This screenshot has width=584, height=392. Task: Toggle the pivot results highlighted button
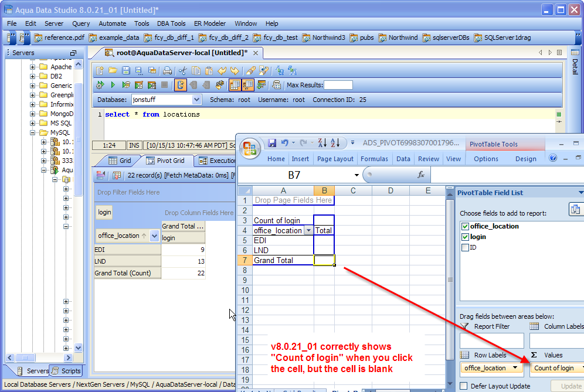247,85
